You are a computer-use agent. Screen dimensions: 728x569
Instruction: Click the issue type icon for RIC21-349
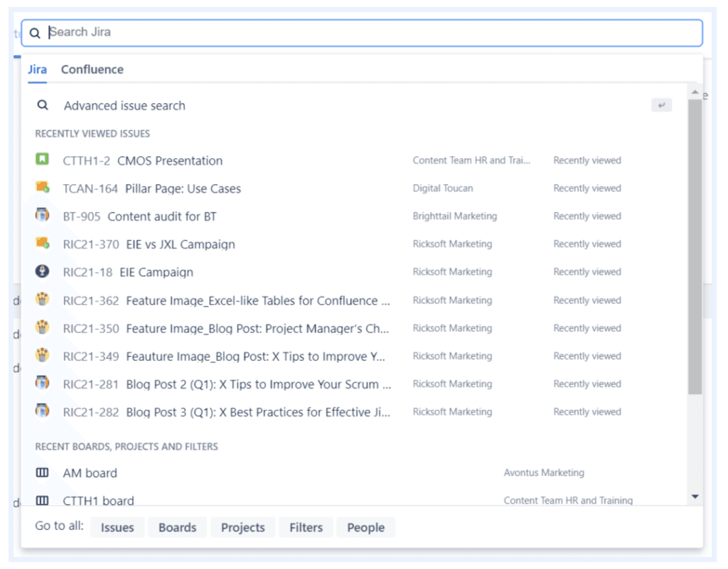coord(42,355)
